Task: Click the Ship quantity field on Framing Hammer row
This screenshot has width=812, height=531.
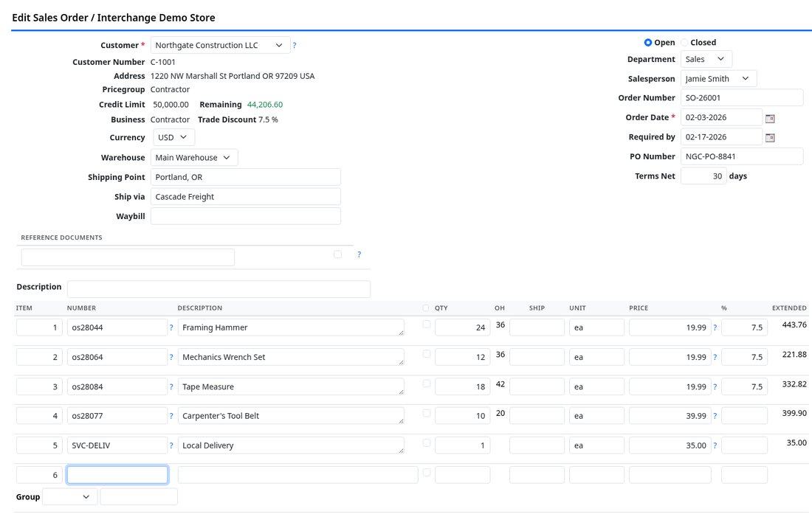Action: [537, 327]
